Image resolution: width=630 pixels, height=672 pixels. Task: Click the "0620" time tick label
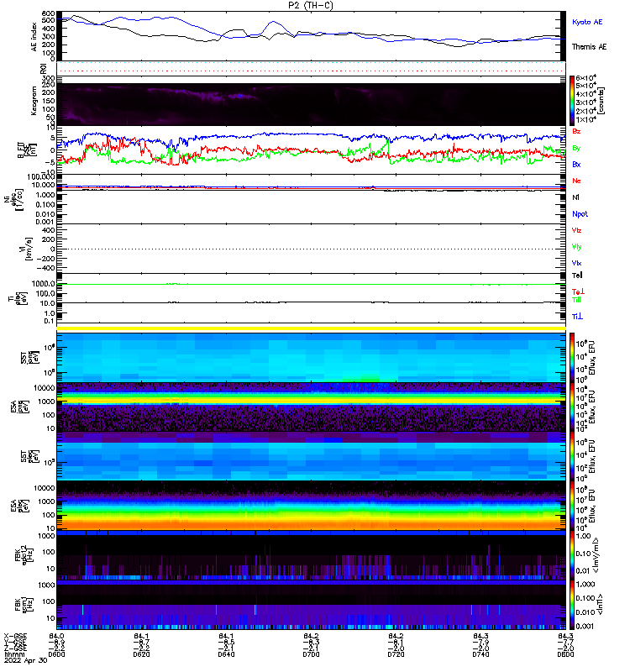(141, 654)
